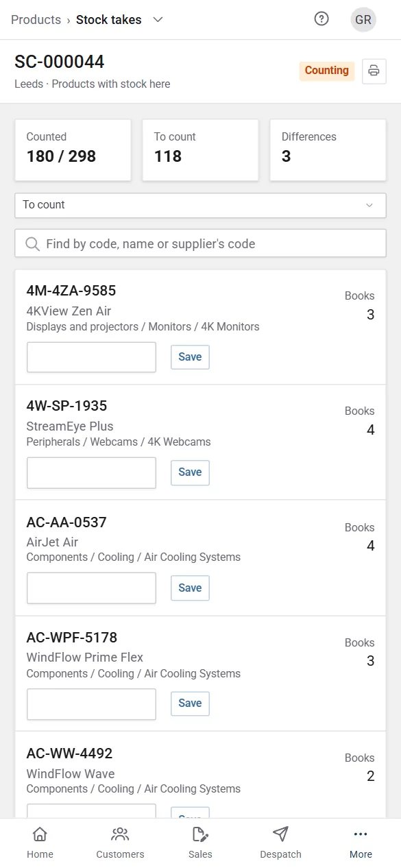This screenshot has width=401, height=868.
Task: Open Despatch from bottom navigation
Action: pos(280,843)
